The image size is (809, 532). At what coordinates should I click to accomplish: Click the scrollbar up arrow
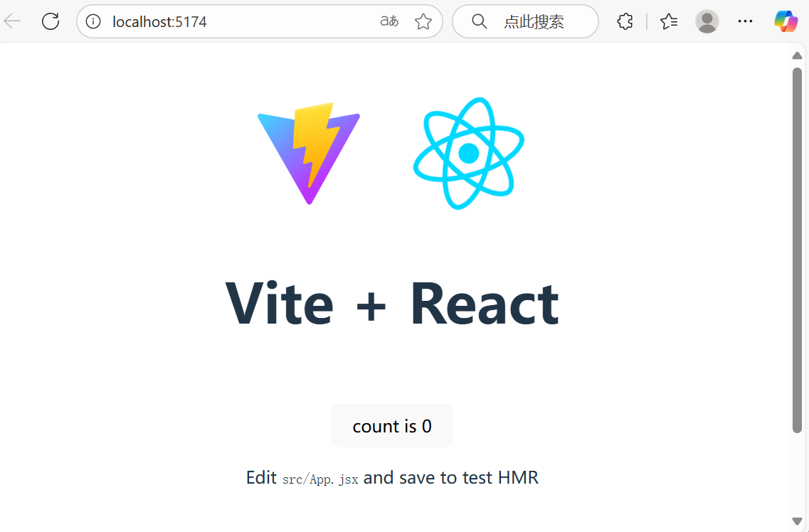click(797, 55)
